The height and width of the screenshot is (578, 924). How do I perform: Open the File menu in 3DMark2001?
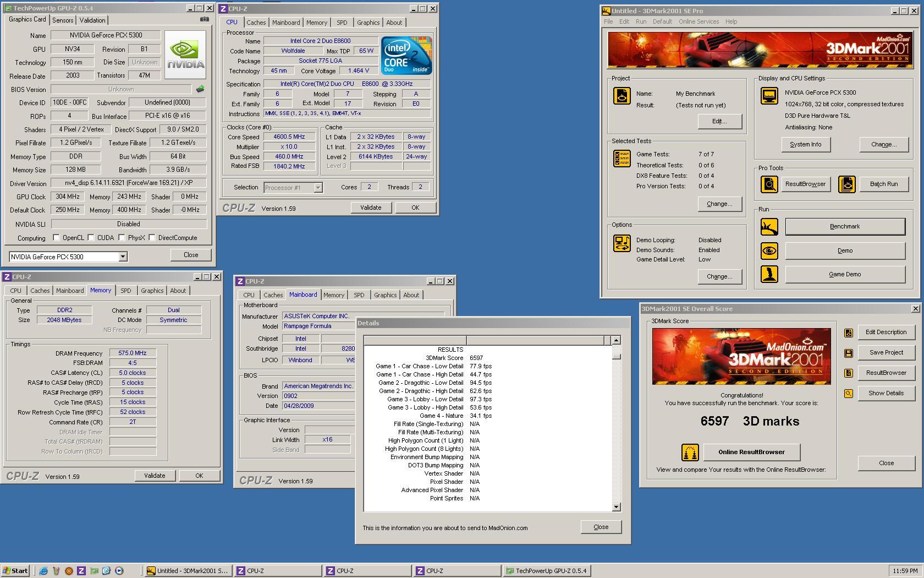(x=608, y=21)
